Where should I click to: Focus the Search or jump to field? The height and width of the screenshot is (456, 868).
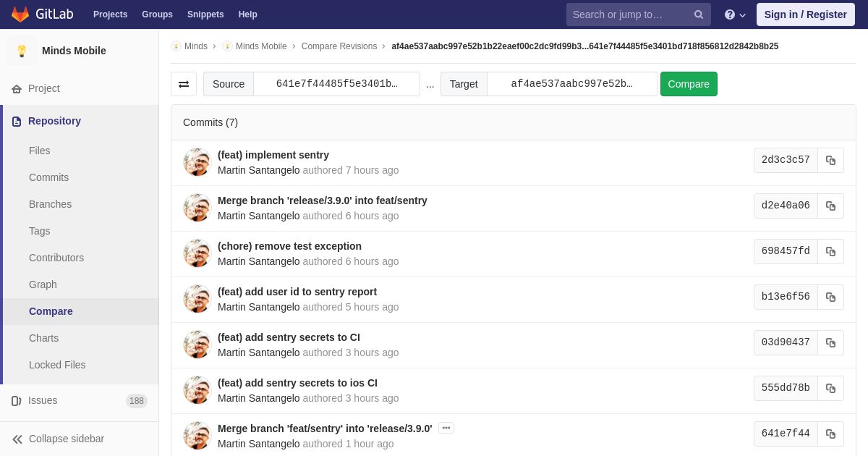[x=629, y=14]
